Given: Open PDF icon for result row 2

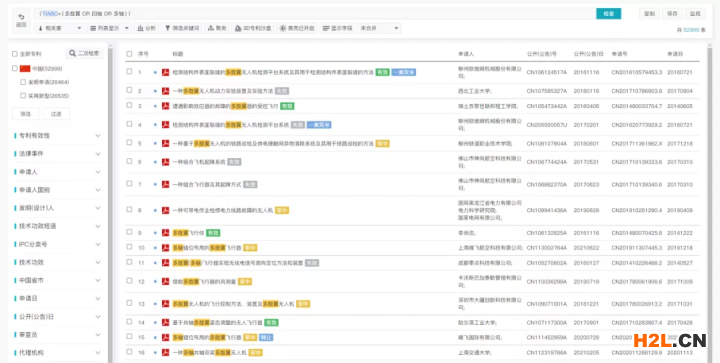Looking at the screenshot, I should point(166,91).
